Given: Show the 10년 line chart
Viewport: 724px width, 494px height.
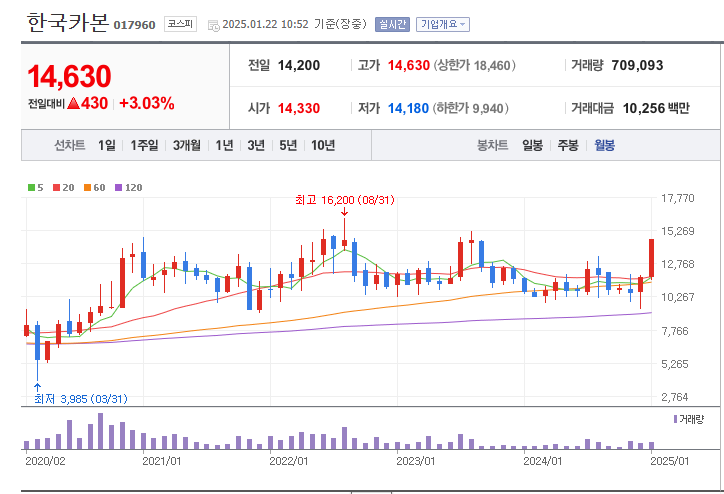Looking at the screenshot, I should pyautogui.click(x=323, y=145).
